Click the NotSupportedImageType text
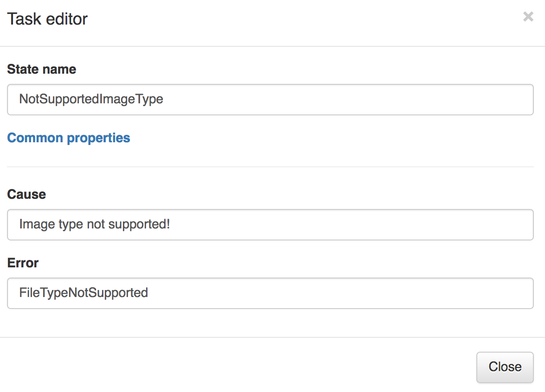Image resolution: width=545 pixels, height=392 pixels. pos(91,99)
